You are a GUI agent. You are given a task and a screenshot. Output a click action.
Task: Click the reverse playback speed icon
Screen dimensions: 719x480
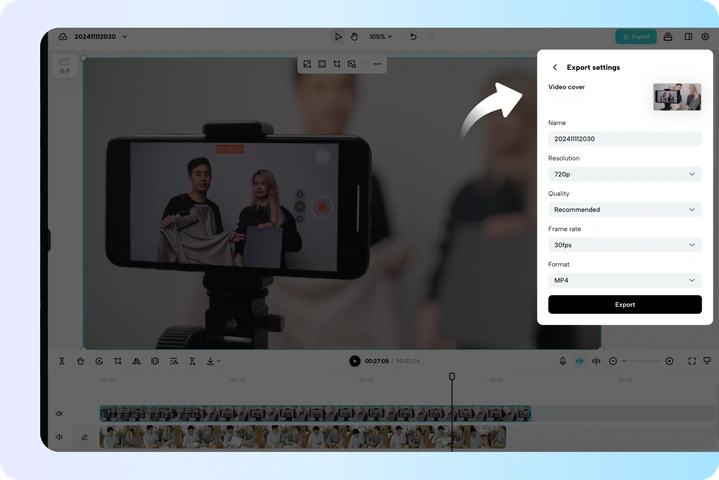click(99, 361)
